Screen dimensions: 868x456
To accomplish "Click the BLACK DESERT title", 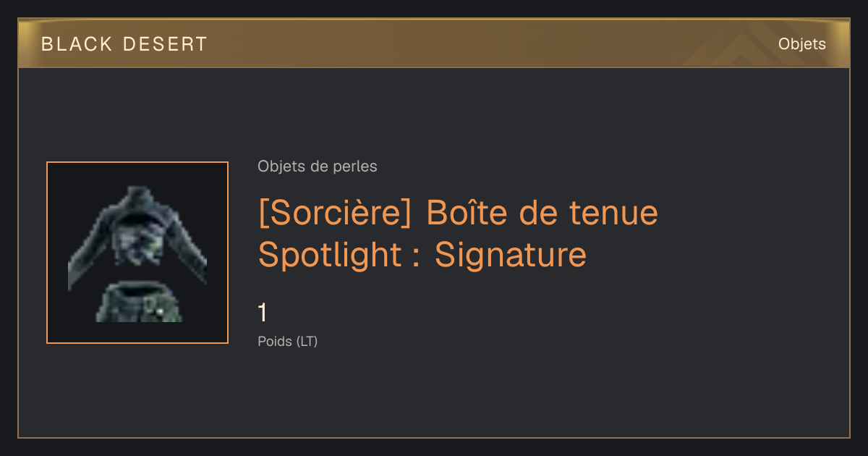I will tap(124, 44).
